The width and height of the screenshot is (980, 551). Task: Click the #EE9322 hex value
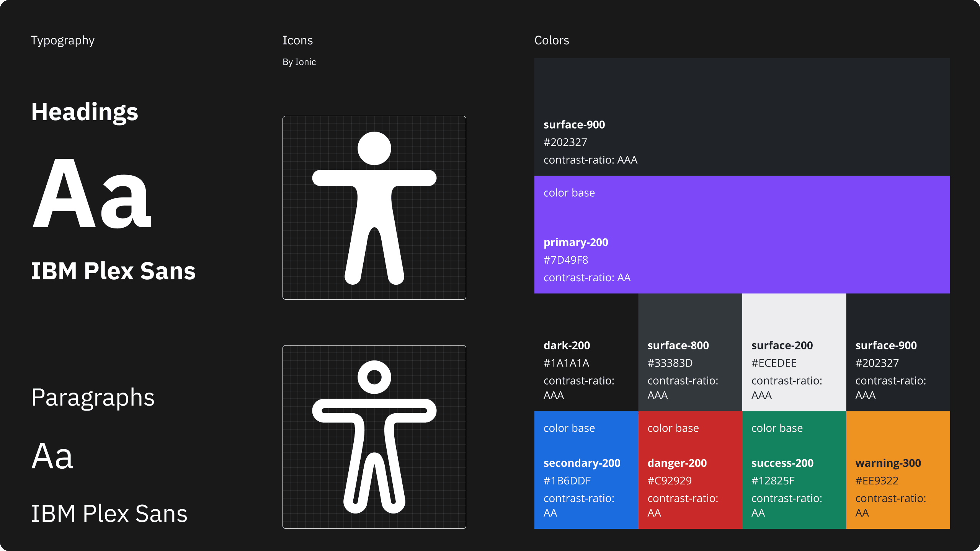coord(877,481)
